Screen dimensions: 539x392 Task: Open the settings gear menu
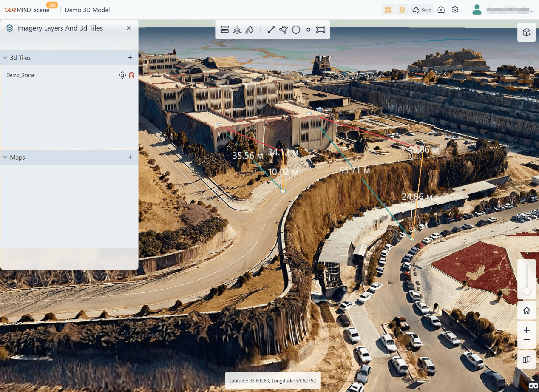455,10
